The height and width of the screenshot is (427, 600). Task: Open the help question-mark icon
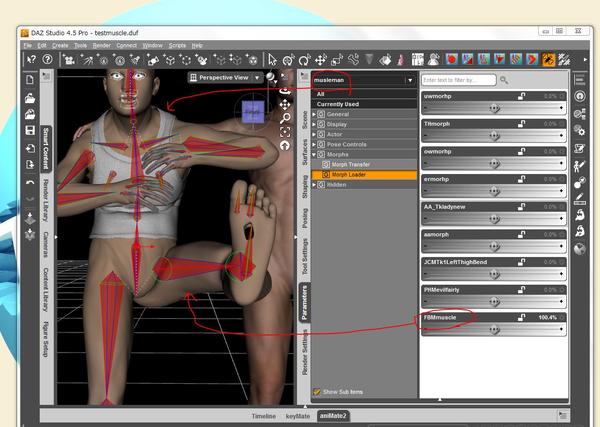tap(47, 59)
